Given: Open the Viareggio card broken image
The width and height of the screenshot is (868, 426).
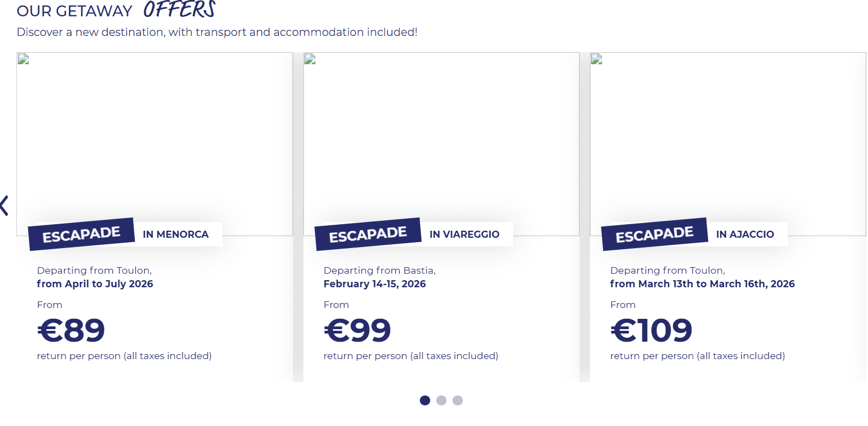Looking at the screenshot, I should pos(441,144).
